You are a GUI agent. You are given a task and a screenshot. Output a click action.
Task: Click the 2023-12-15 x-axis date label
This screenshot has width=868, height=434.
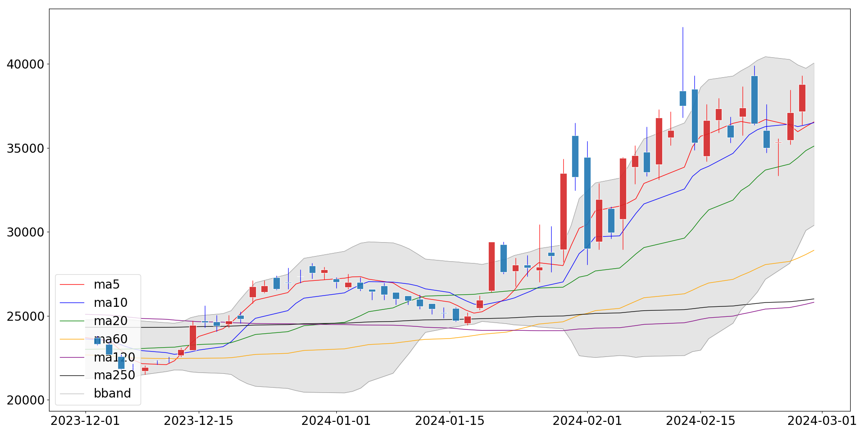point(199,421)
